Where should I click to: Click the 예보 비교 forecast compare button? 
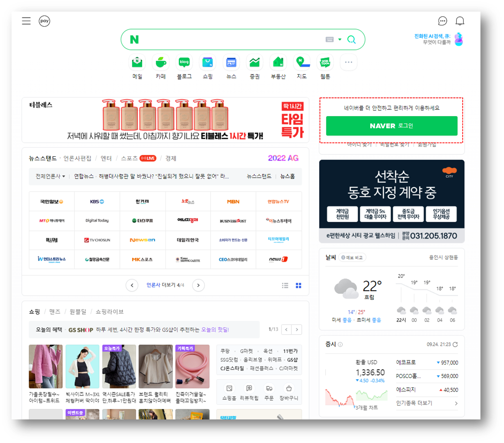[352, 257]
